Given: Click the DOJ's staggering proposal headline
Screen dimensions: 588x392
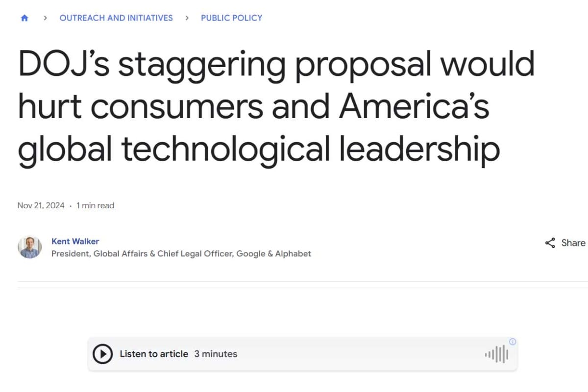Looking at the screenshot, I should 276,107.
